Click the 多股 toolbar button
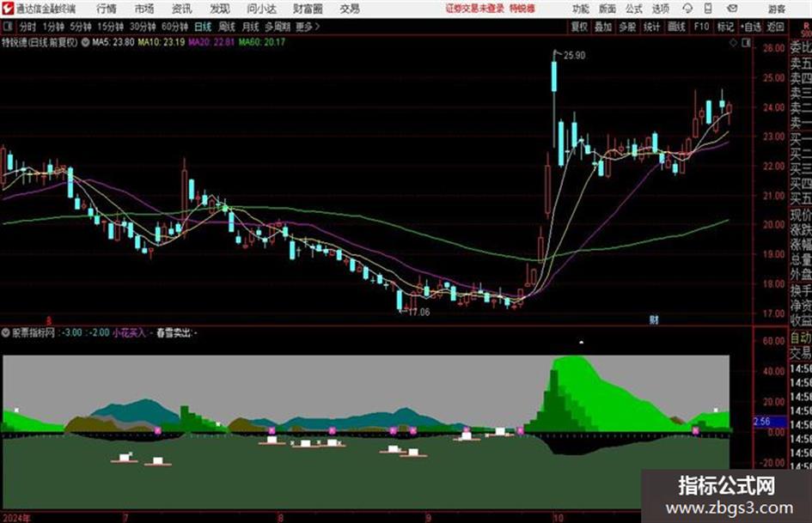812x523 pixels. point(627,27)
